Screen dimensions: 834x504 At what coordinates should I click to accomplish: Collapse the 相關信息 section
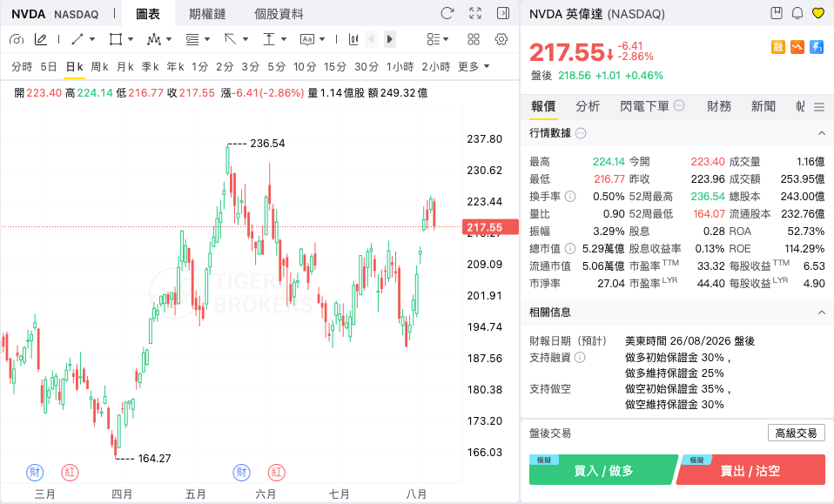click(821, 312)
